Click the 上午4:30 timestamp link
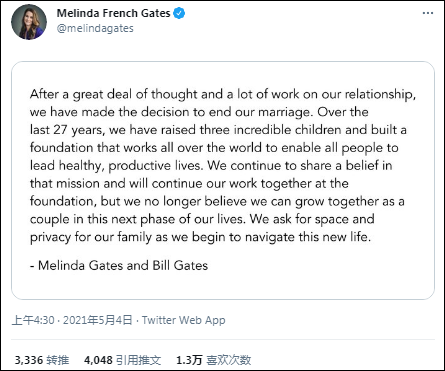 (33, 320)
